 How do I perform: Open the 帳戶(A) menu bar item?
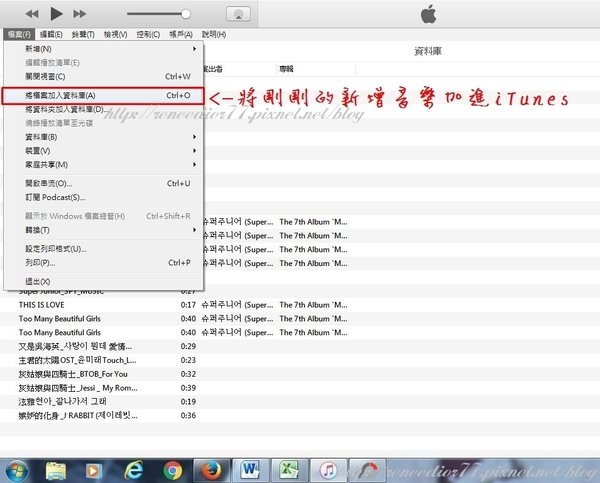point(181,34)
